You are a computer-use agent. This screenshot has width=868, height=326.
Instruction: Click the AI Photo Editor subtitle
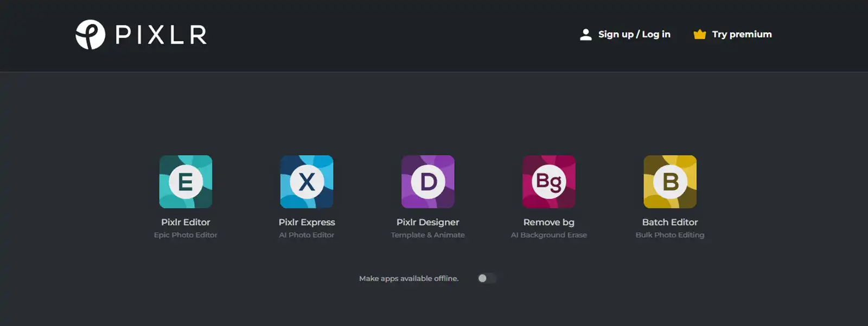pyautogui.click(x=307, y=235)
